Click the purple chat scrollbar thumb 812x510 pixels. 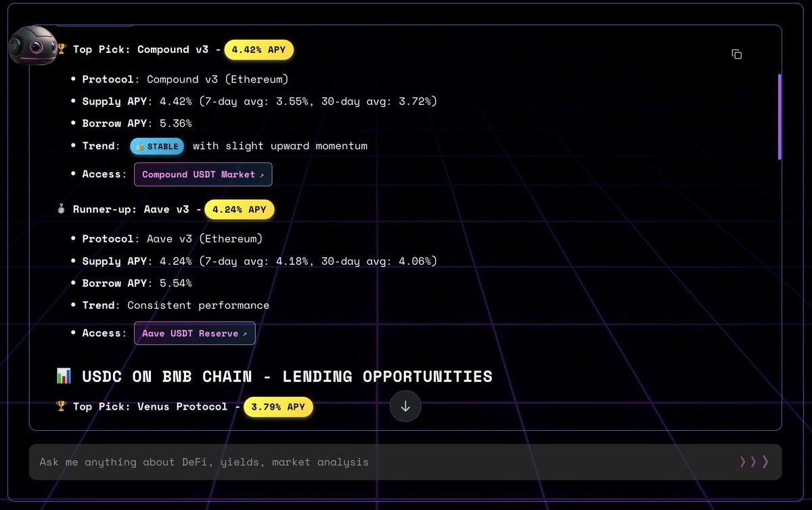[x=780, y=116]
